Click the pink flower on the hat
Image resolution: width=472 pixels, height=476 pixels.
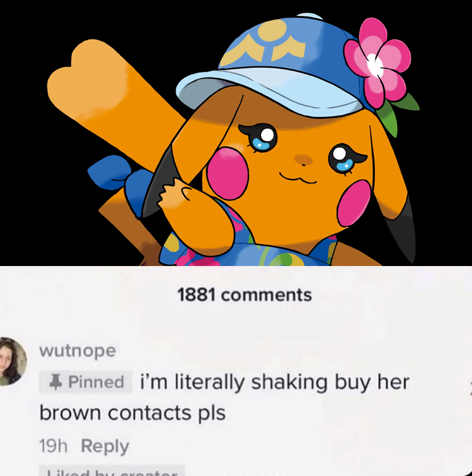click(x=377, y=63)
